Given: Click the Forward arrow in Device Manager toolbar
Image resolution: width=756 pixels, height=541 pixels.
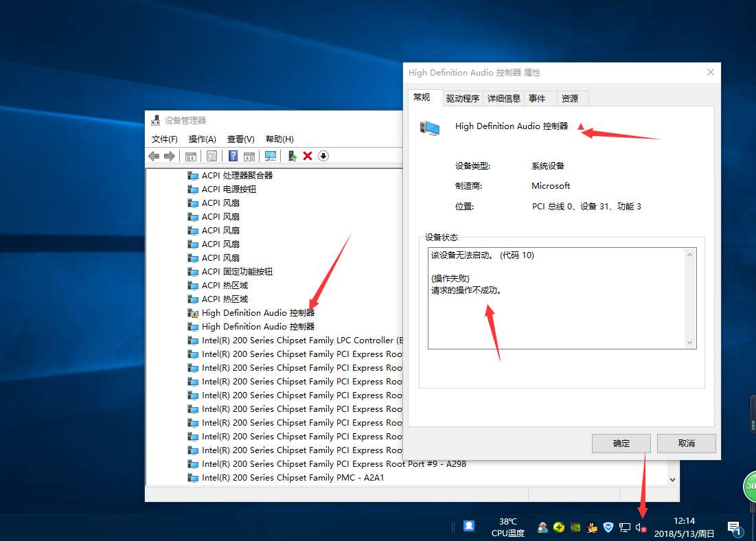Looking at the screenshot, I should pyautogui.click(x=170, y=156).
